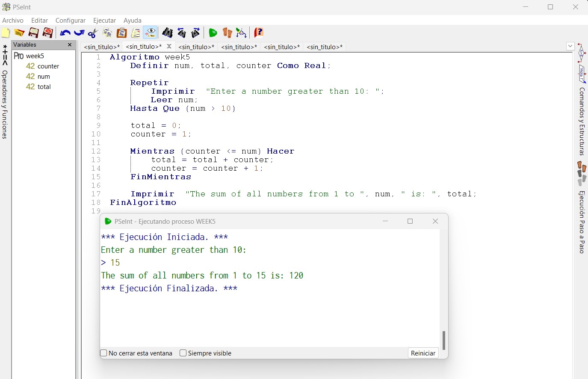Viewport: 588px width, 379px height.
Task: Copy the selection using the toolbar
Action: 107,33
